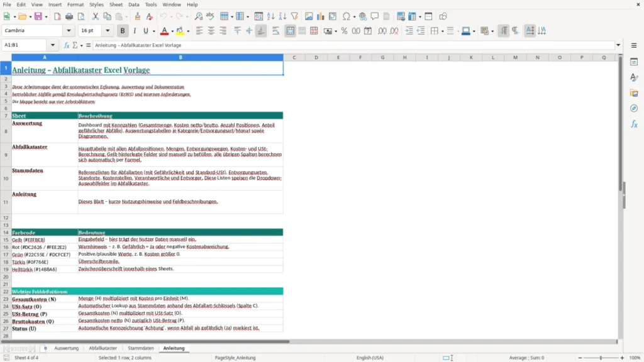The image size is (644, 362).
Task: Expand the formula bar
Action: click(618, 45)
